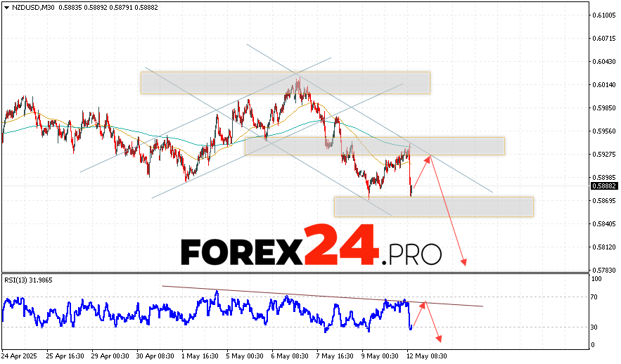Screen dimensions: 621x364
Task: Click the red downward arrowhead in RSI panel
Action: click(x=440, y=339)
